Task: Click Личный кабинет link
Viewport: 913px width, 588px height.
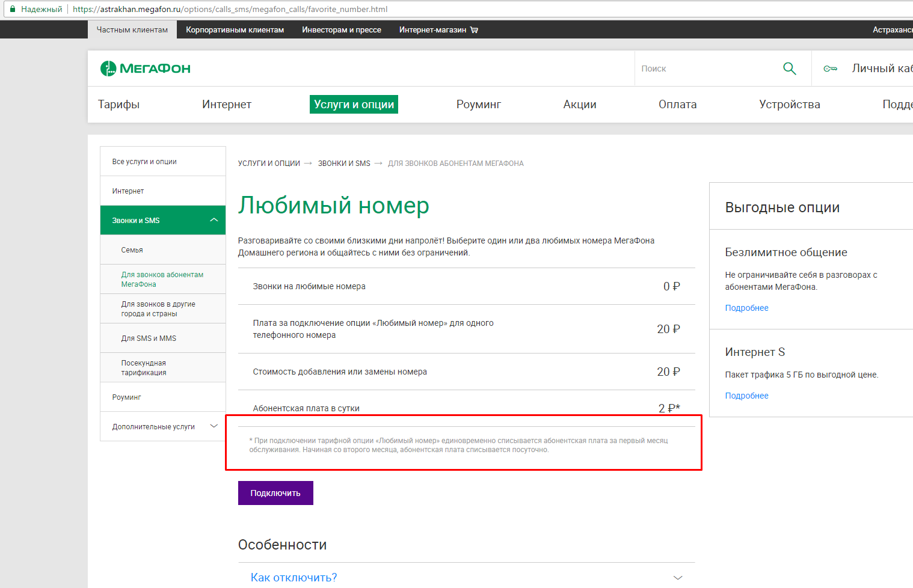Action: coord(882,69)
